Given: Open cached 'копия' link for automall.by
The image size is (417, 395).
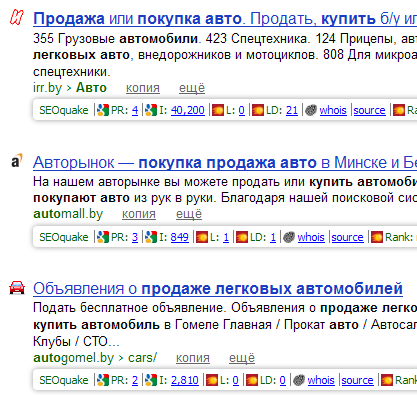Looking at the screenshot, I should point(139,214).
